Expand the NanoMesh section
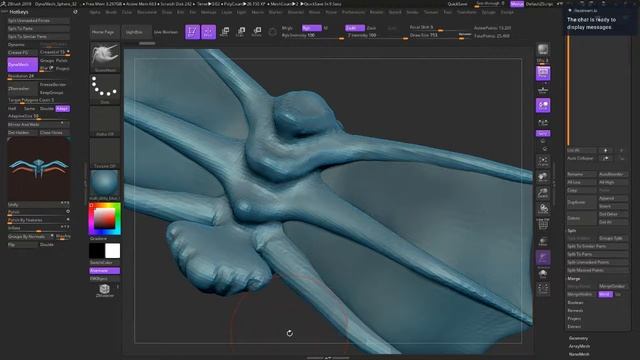640x360 pixels. 579,354
